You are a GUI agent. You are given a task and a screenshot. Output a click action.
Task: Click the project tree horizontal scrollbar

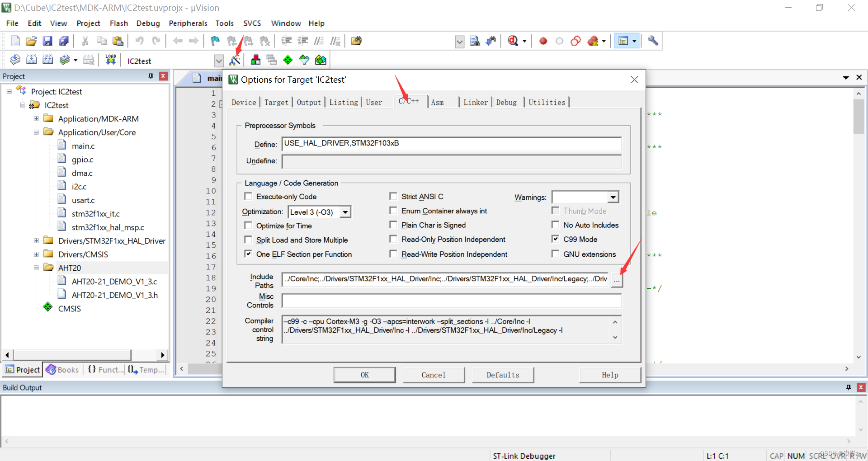[72, 355]
